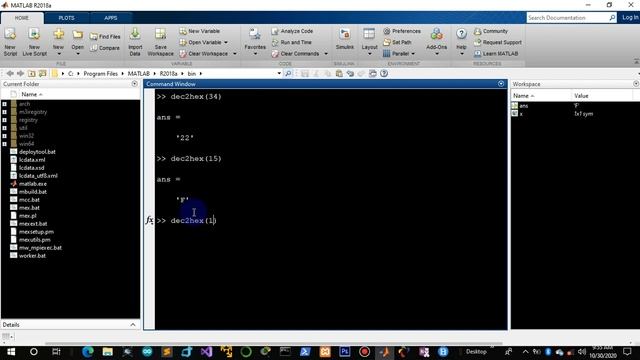Click the search folder magnifier icon
Screen dimensions: 640x360
(x=288, y=73)
